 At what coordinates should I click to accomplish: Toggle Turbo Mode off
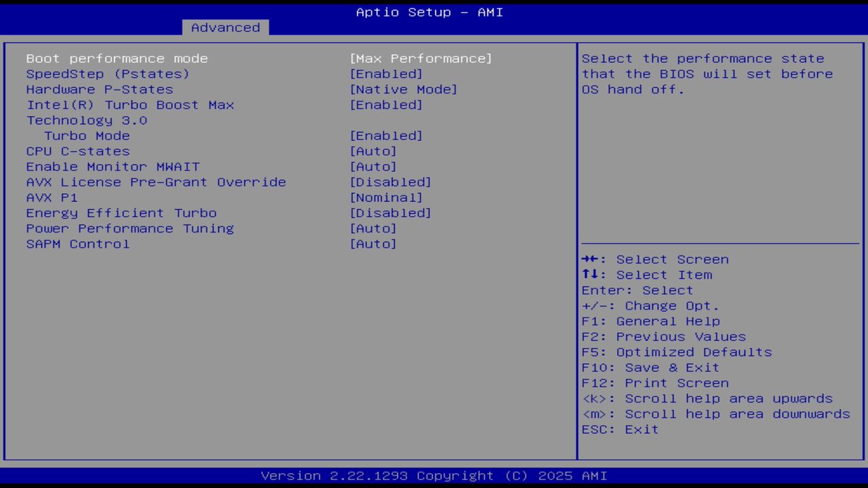(387, 136)
